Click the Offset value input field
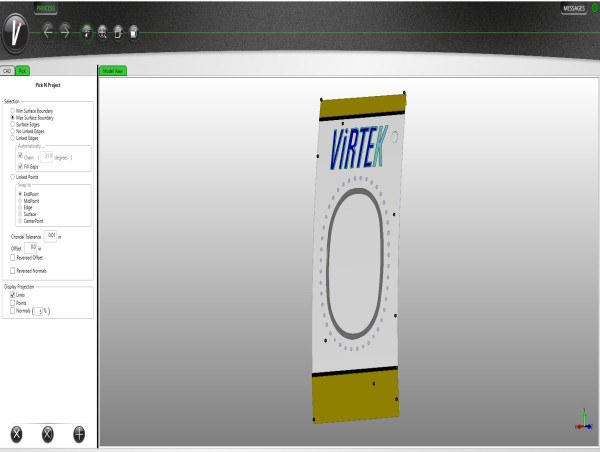This screenshot has height=452, width=600. point(31,248)
